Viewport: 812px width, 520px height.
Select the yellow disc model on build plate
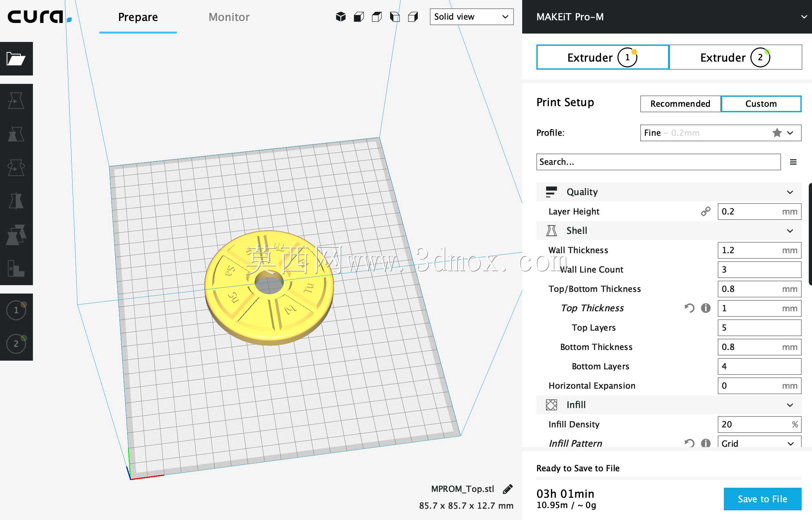point(269,288)
